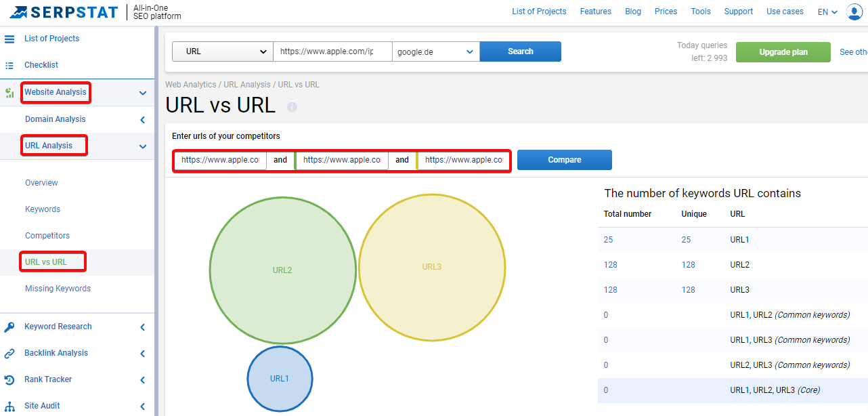868x416 pixels.
Task: Open the user profile avatar
Action: click(x=855, y=12)
